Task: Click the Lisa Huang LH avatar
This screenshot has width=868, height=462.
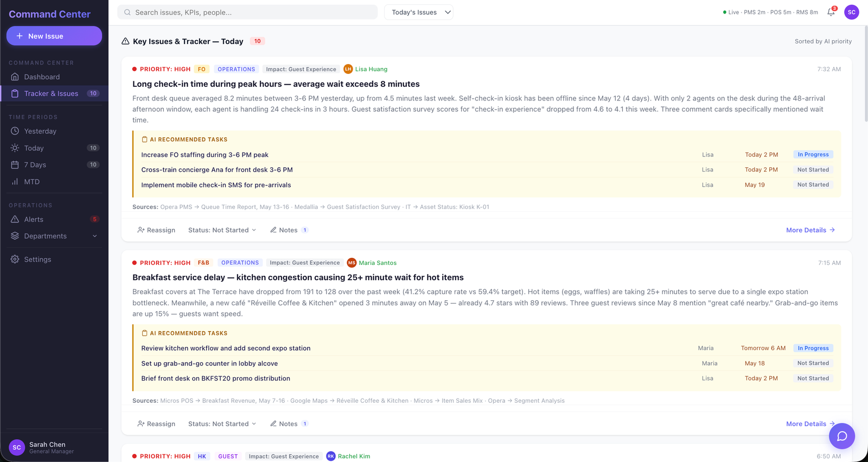Action: tap(348, 69)
